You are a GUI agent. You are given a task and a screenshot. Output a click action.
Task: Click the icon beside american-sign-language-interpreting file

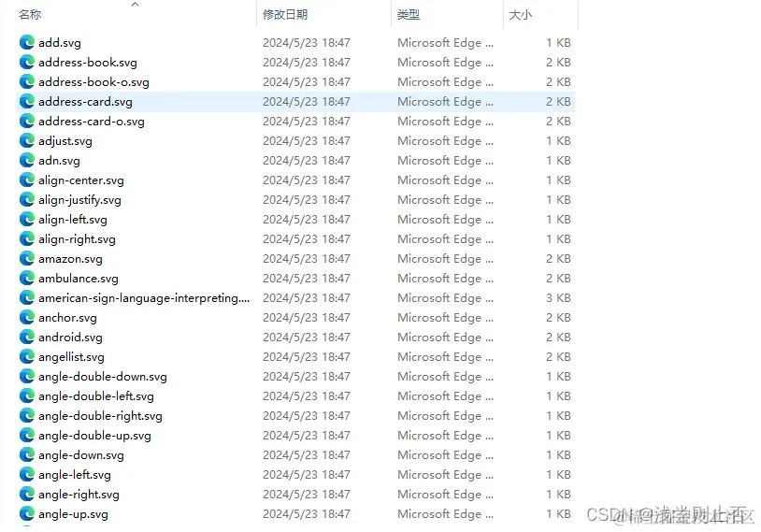click(27, 298)
